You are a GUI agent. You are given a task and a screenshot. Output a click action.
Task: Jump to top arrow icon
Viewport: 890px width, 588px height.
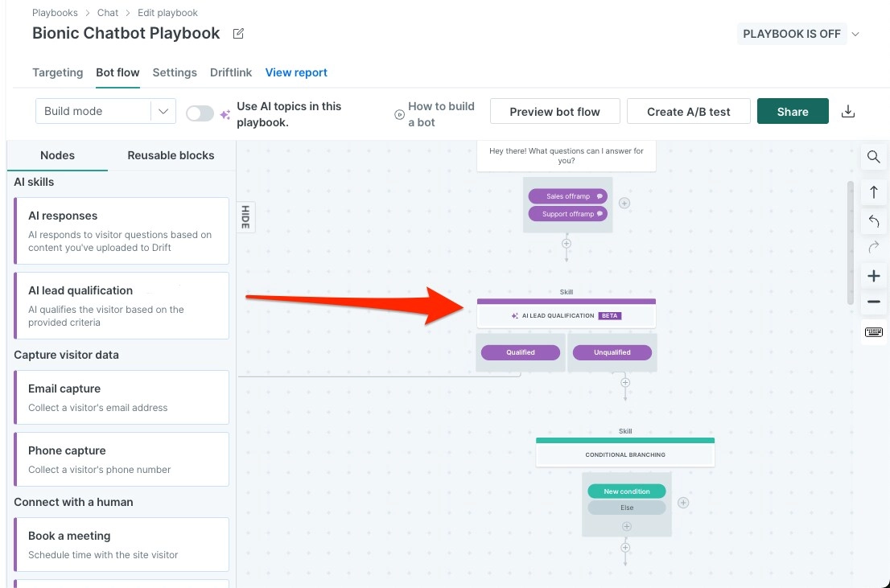pyautogui.click(x=874, y=191)
